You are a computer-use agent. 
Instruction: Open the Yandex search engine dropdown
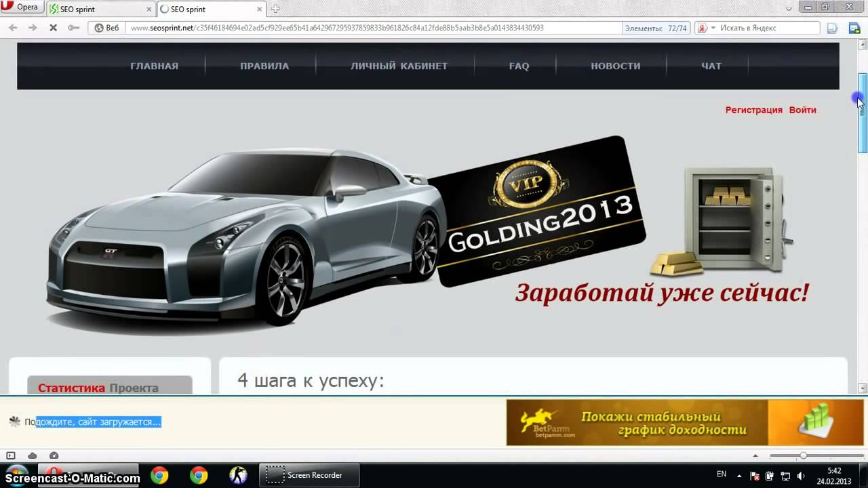[x=707, y=28]
